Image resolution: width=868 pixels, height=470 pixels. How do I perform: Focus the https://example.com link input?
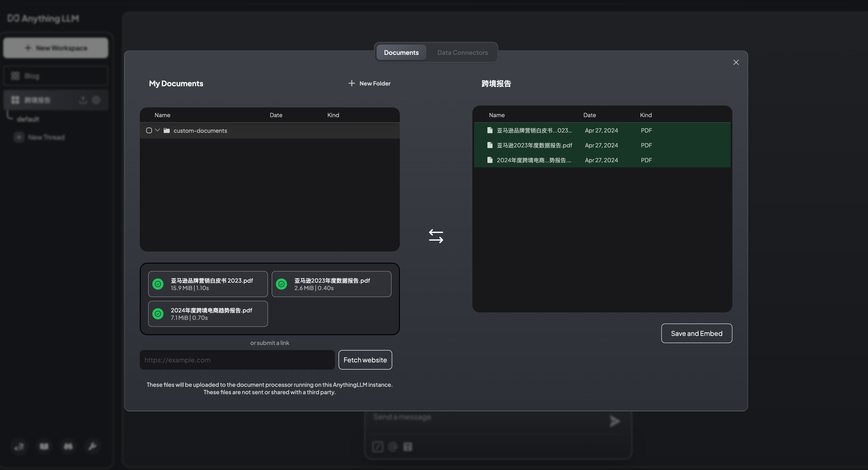237,360
